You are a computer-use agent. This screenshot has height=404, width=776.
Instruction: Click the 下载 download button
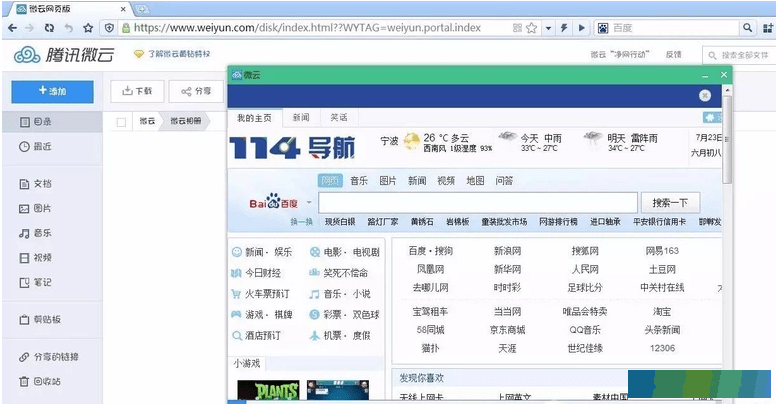(x=137, y=91)
